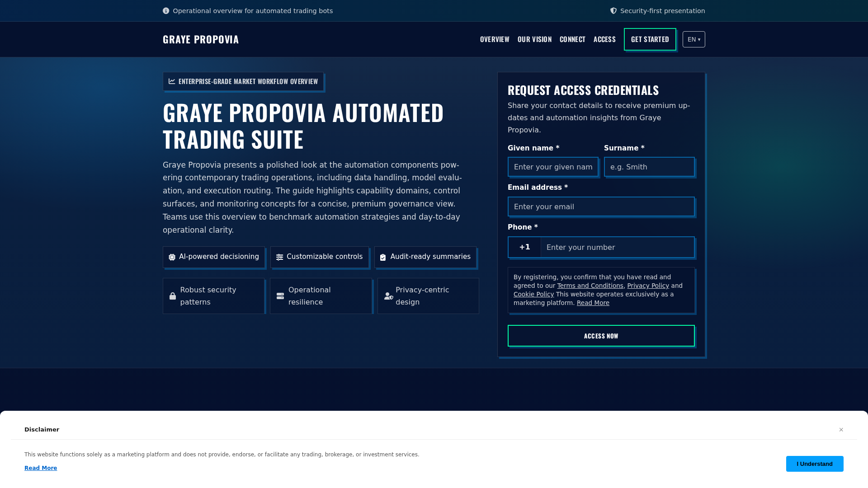Click the Robust security patterns card
The width and height of the screenshot is (868, 488).
(x=213, y=296)
